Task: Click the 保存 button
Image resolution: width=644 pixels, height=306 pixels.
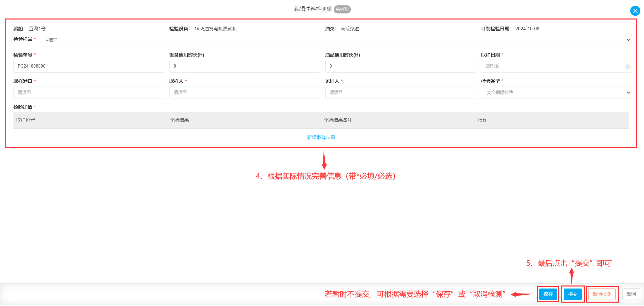Action: 548,294
